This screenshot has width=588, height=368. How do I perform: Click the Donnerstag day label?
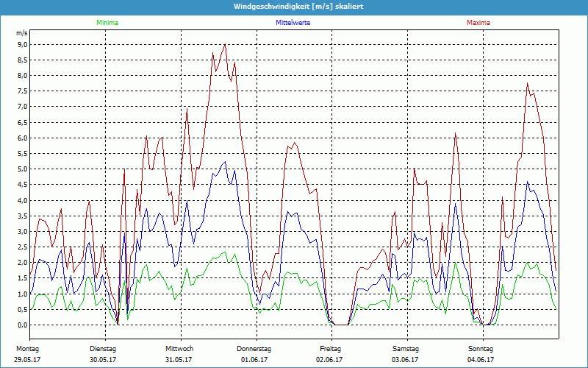254,348
